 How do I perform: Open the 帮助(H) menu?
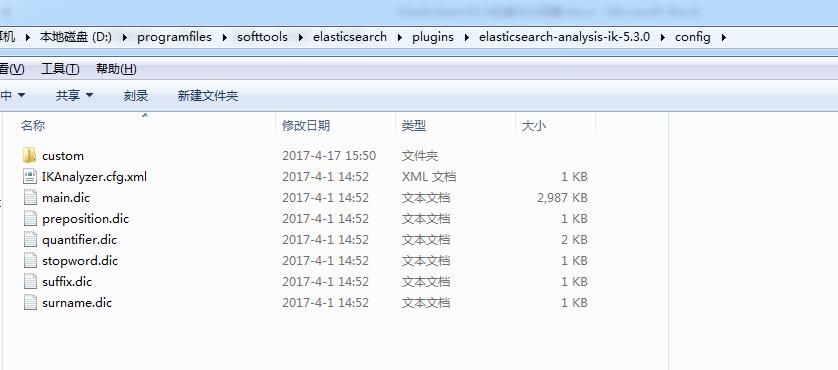[x=116, y=69]
